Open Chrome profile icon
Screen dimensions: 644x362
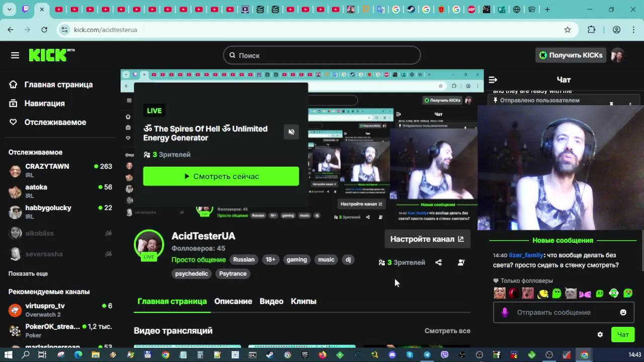616,30
